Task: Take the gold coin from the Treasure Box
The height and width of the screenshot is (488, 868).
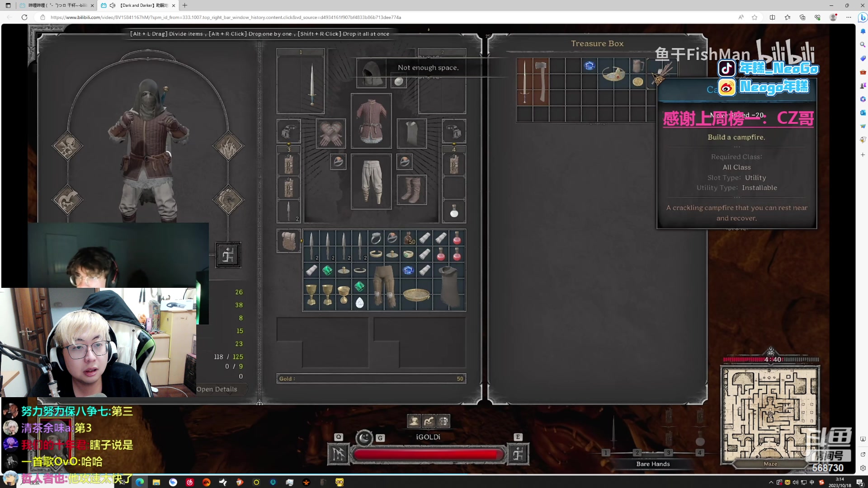Action: (x=638, y=82)
